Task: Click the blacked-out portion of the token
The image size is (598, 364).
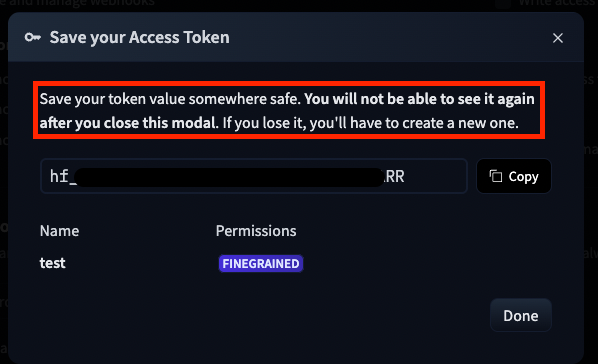Action: pos(229,177)
